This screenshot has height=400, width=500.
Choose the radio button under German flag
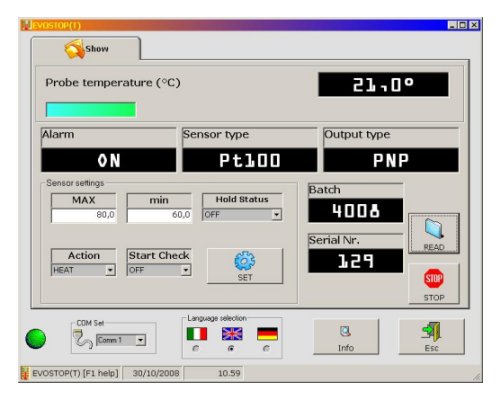click(266, 348)
